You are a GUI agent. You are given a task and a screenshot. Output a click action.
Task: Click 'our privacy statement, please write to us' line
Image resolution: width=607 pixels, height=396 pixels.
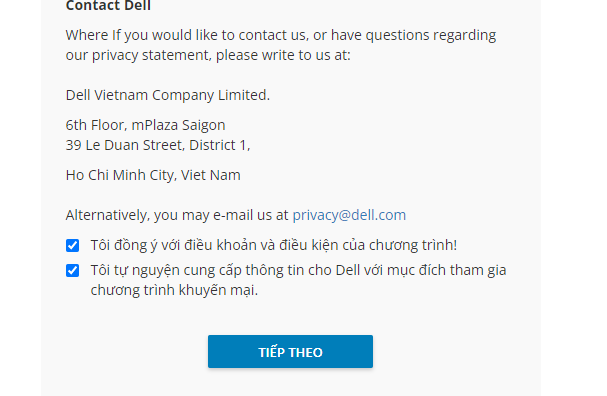tap(208, 55)
